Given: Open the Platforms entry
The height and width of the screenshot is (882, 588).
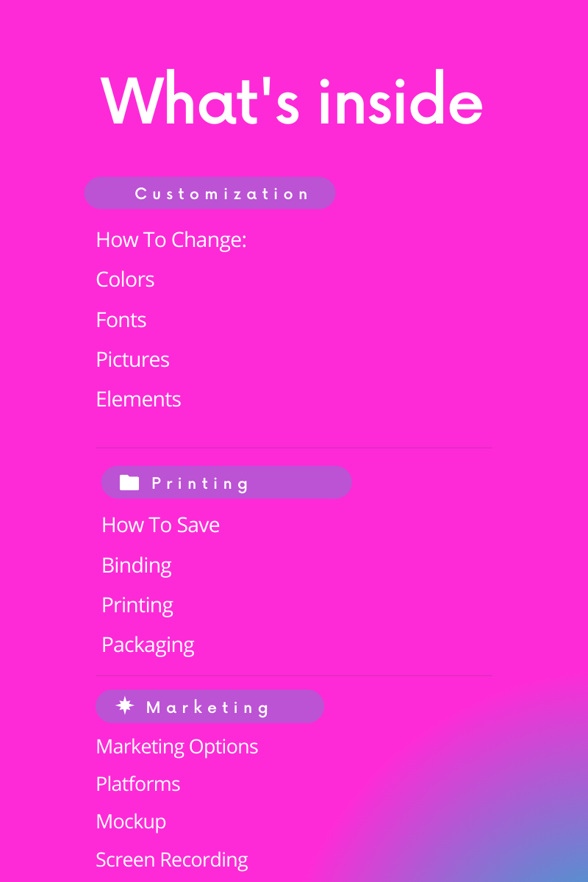Looking at the screenshot, I should (x=138, y=784).
